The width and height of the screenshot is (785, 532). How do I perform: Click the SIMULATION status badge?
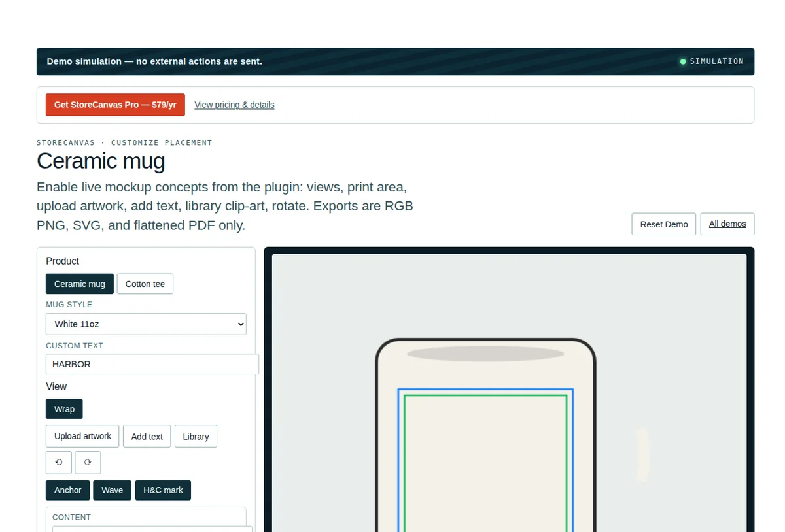tap(712, 61)
